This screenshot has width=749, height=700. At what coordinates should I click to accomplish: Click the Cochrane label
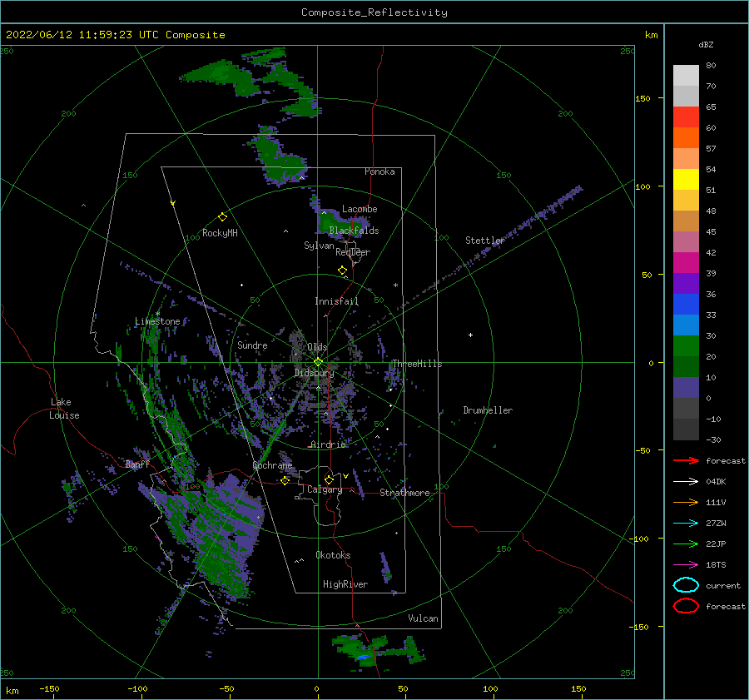(272, 465)
